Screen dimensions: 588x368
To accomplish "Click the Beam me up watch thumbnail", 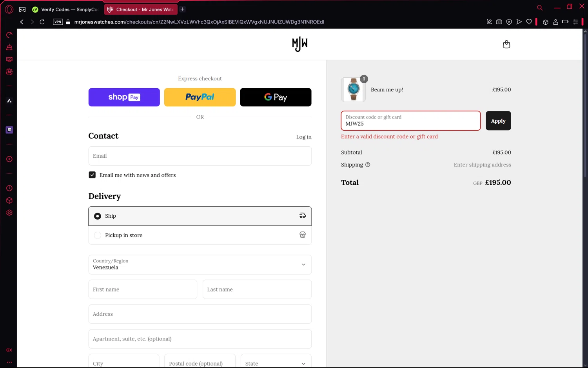I will point(353,89).
